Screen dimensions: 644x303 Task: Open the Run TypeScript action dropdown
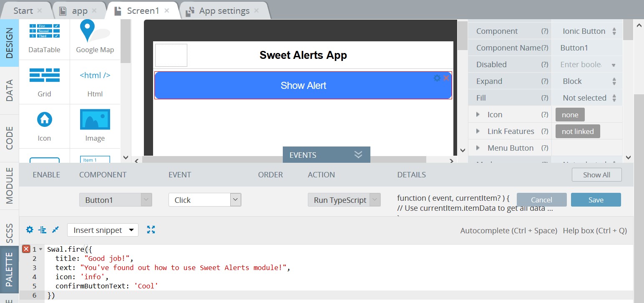(x=344, y=200)
